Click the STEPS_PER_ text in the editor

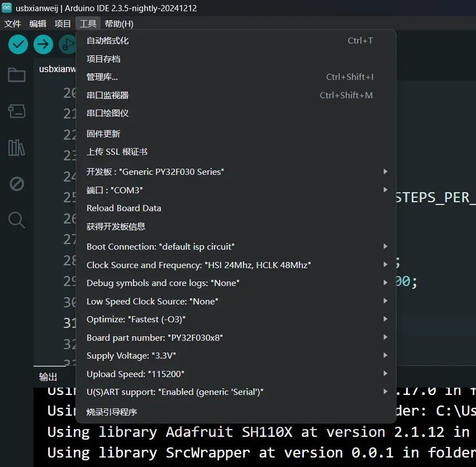(435, 198)
